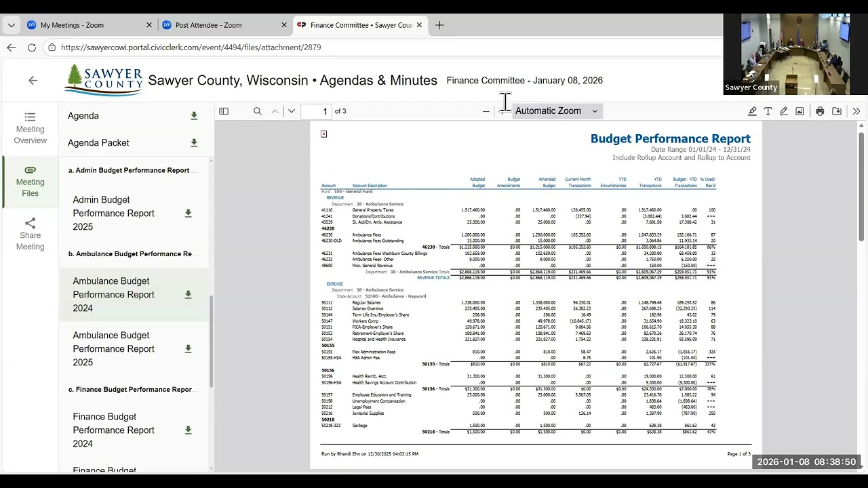Click the 'General Property Taxes' row label
The width and height of the screenshot is (868, 488).
click(373, 210)
